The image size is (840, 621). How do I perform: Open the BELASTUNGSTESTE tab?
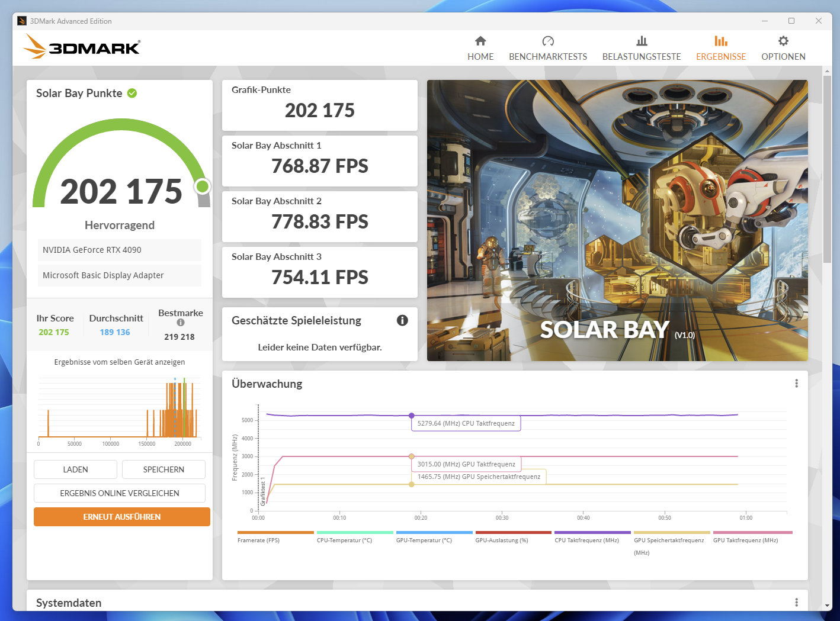pyautogui.click(x=642, y=48)
